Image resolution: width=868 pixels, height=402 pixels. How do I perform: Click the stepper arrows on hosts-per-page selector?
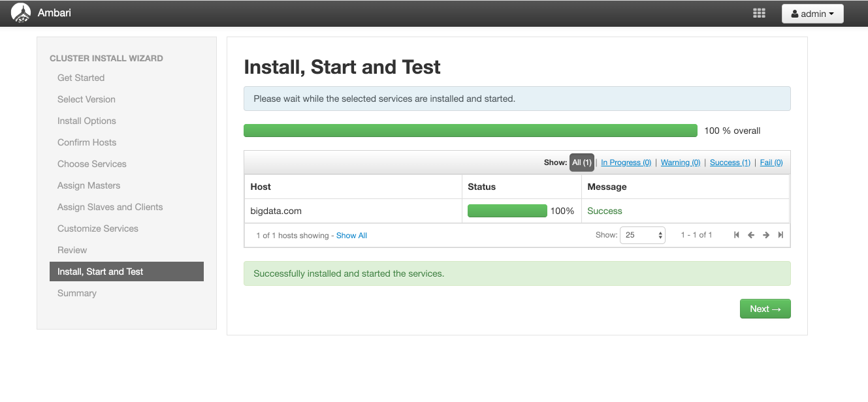[659, 235]
